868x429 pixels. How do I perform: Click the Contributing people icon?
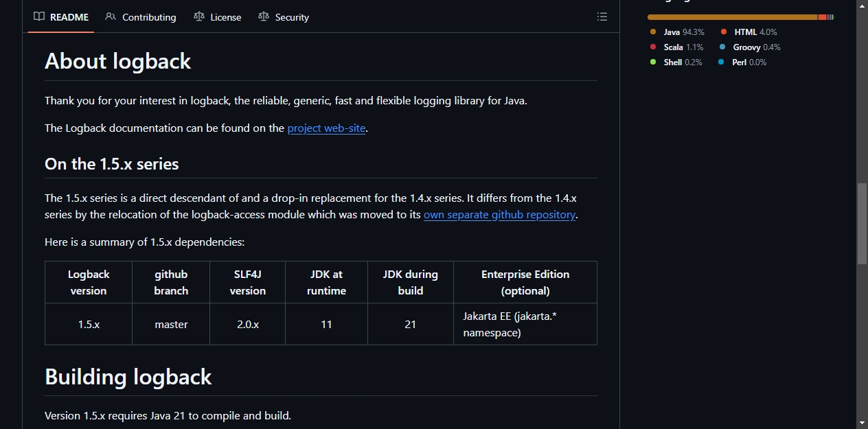pyautogui.click(x=111, y=16)
